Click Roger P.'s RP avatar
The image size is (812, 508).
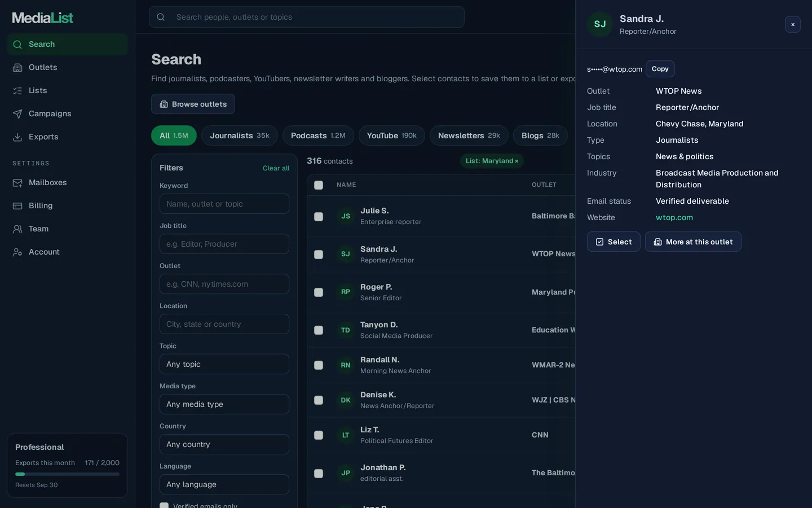[x=346, y=292]
